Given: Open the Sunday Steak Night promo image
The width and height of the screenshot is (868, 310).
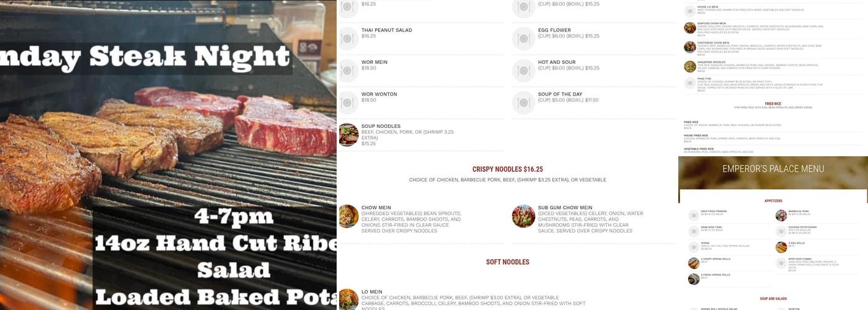Looking at the screenshot, I should 168,155.
